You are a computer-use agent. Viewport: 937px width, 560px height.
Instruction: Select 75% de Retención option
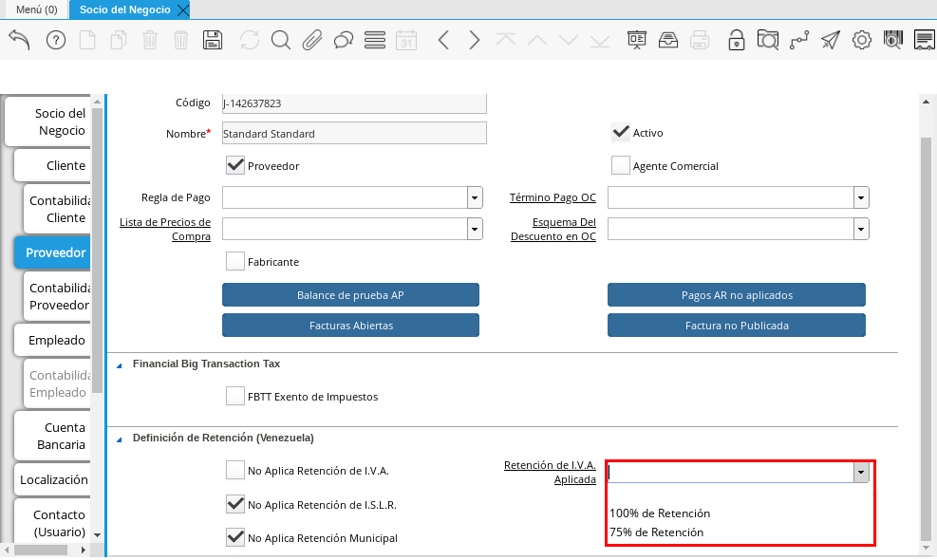coord(656,532)
